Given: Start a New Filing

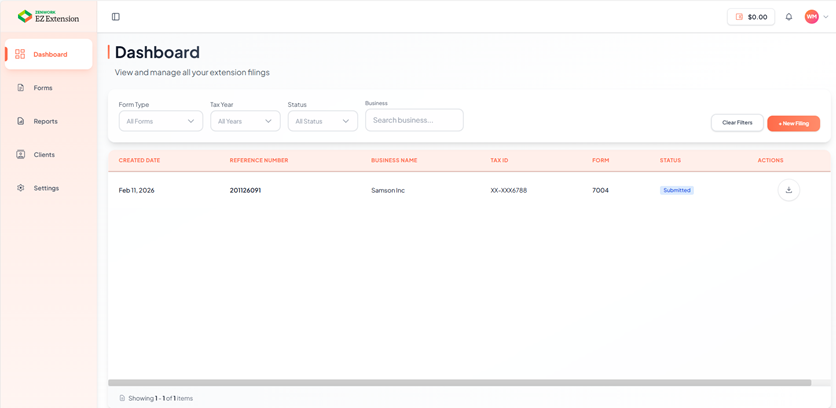Looking at the screenshot, I should (x=793, y=123).
